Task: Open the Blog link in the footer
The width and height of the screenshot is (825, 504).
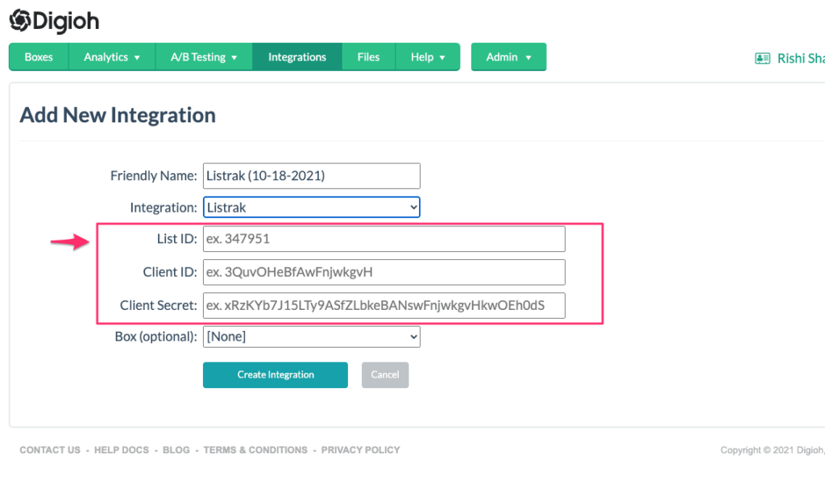Action: [x=176, y=450]
